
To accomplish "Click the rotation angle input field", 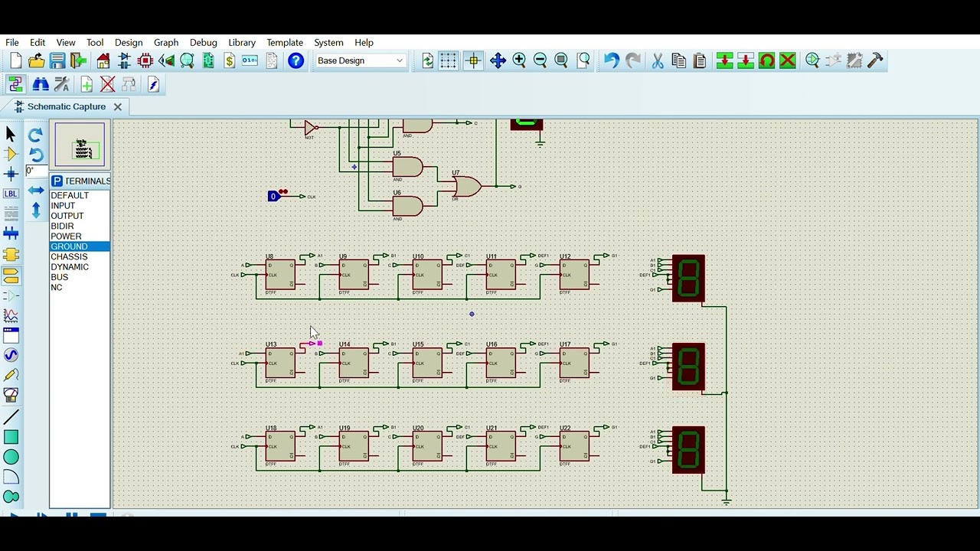I will coord(35,171).
